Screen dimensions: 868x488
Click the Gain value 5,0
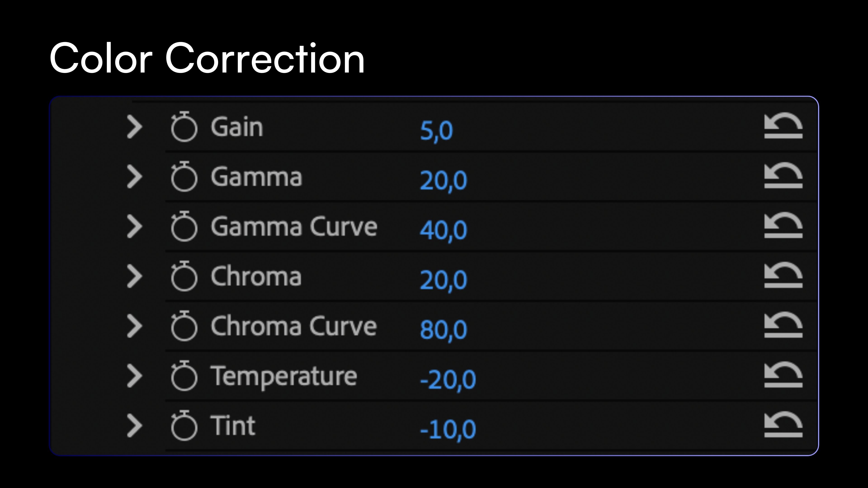[436, 131]
